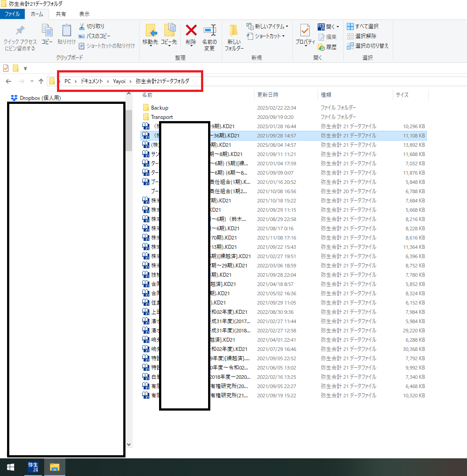Screen dimensions: 467x476
Task: Open Shortcut (ショートカット) dropdown
Action: tap(266, 36)
